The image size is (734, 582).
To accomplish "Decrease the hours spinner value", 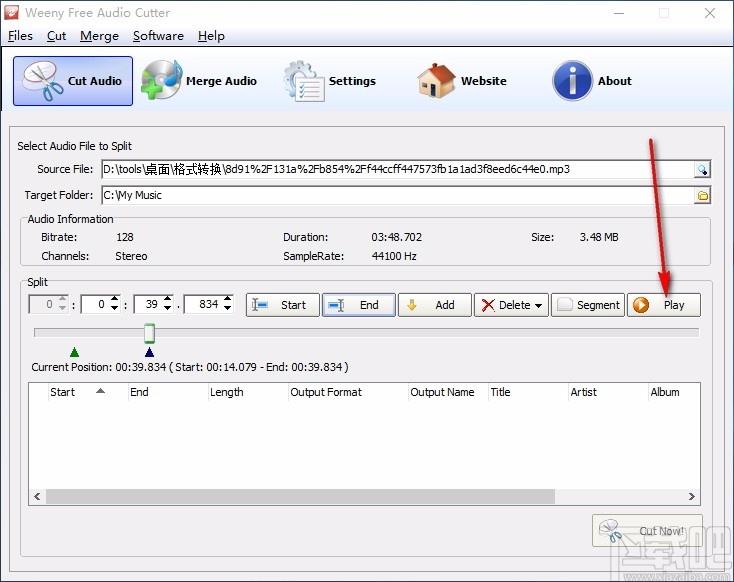I will coord(62,309).
